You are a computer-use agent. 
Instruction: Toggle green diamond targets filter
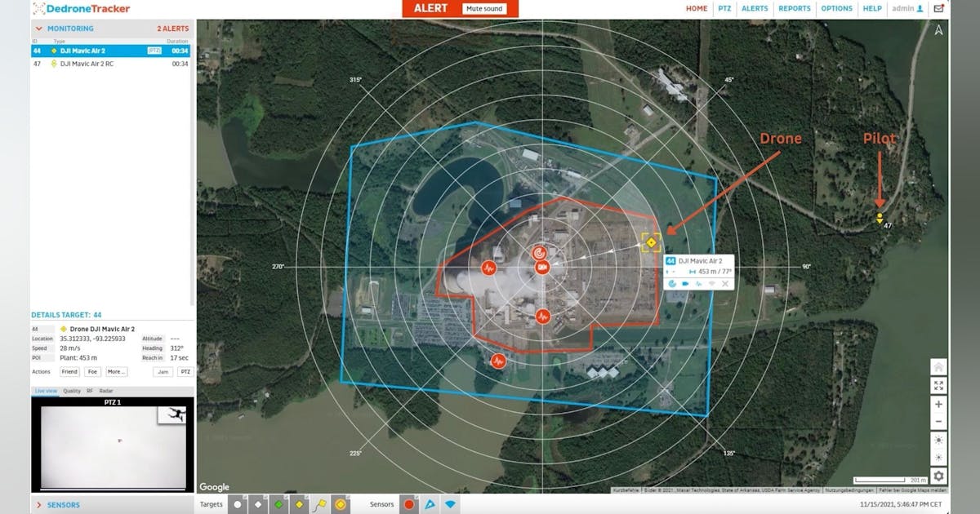coord(278,504)
